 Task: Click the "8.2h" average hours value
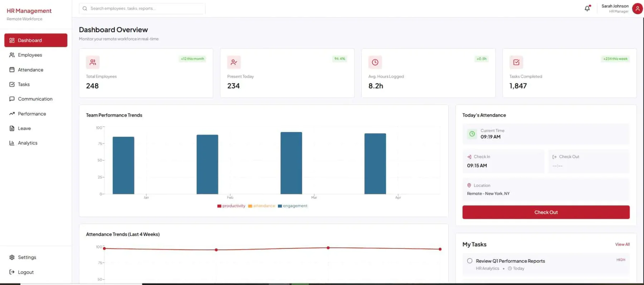click(x=376, y=86)
